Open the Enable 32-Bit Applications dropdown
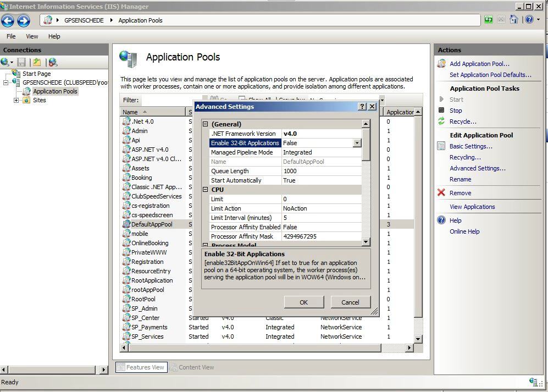The height and width of the screenshot is (392, 548). [x=357, y=143]
